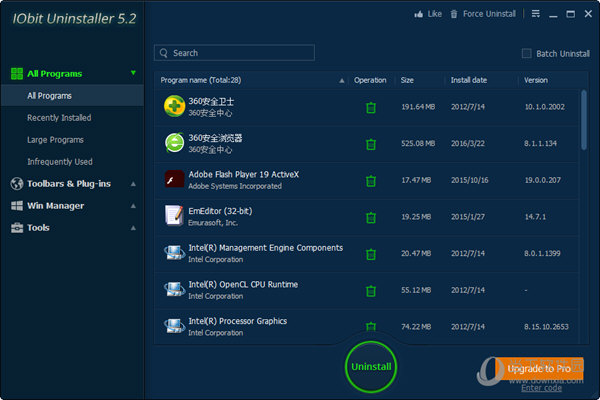This screenshot has height=400, width=600.
Task: Select the EmEditor (32-bit) program name
Action: [x=220, y=211]
